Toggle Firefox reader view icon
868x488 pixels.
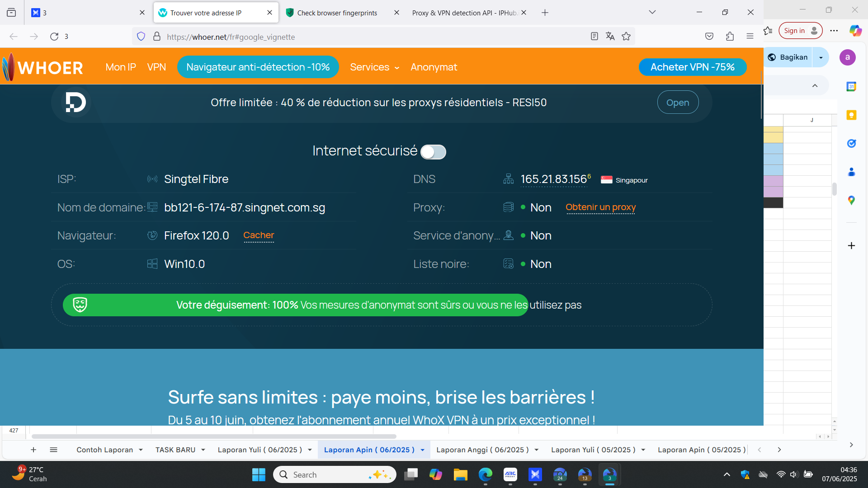tap(594, 37)
